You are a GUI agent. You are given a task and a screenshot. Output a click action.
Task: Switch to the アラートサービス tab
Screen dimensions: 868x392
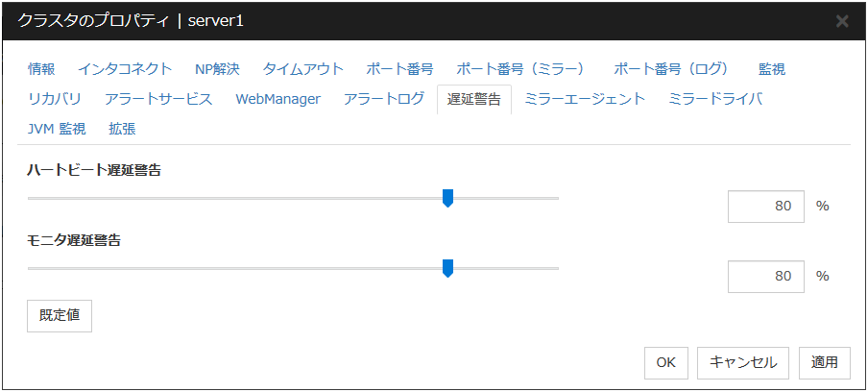tap(158, 99)
